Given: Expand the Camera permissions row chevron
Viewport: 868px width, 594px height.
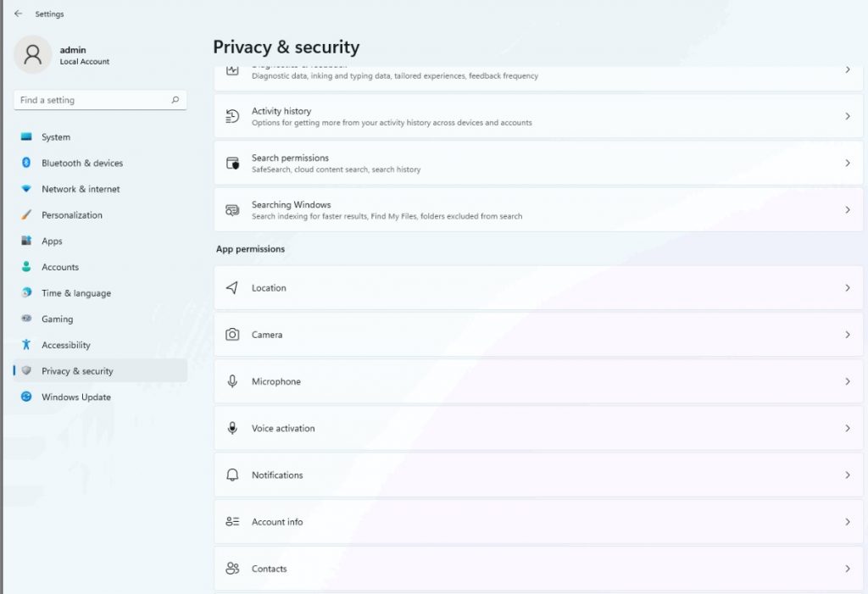Looking at the screenshot, I should (x=849, y=335).
